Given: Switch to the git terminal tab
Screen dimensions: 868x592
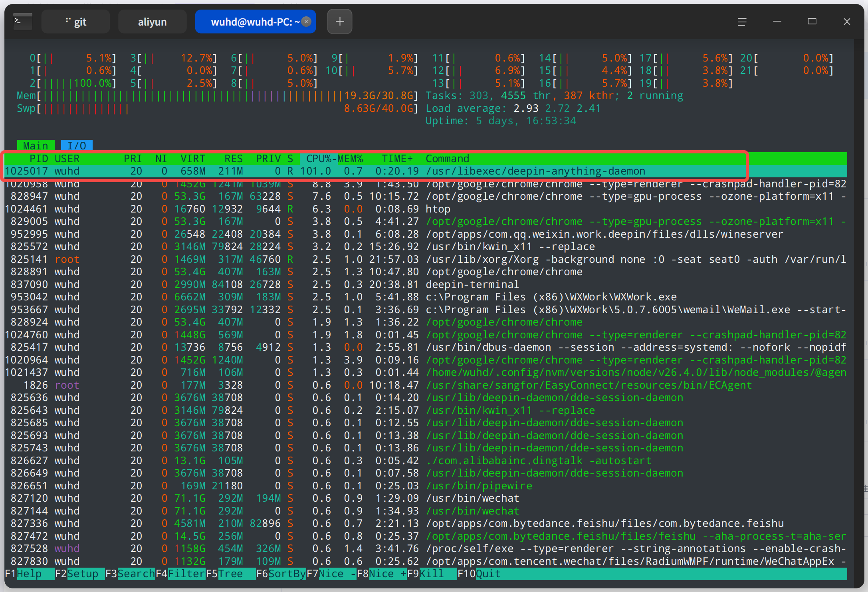Looking at the screenshot, I should (76, 22).
